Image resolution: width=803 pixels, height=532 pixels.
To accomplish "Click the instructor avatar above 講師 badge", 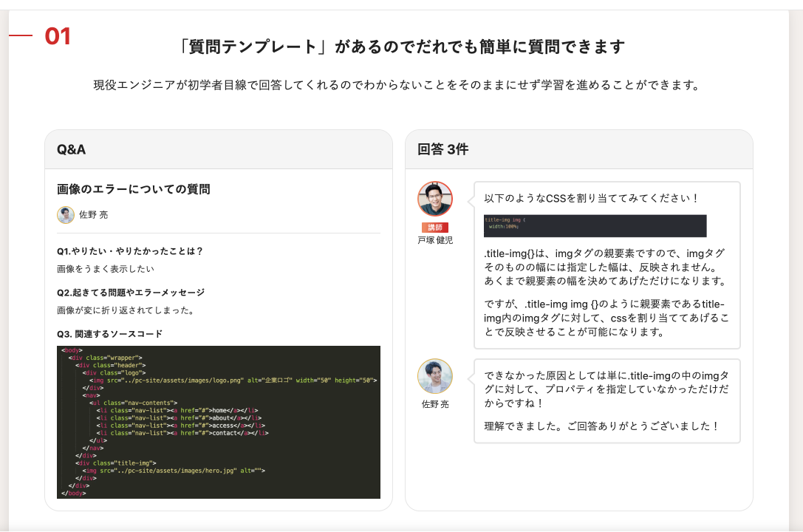I will pos(435,199).
